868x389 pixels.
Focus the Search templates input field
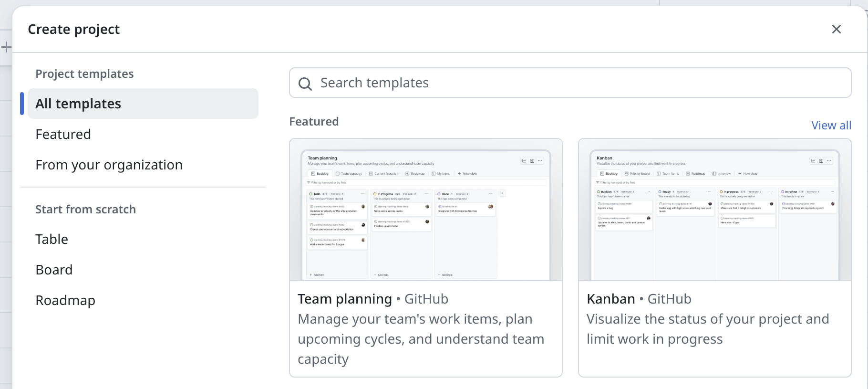(572, 83)
